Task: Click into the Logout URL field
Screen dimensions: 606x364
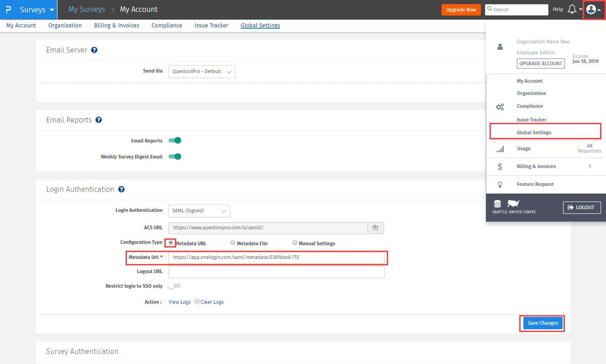Action: 276,272
